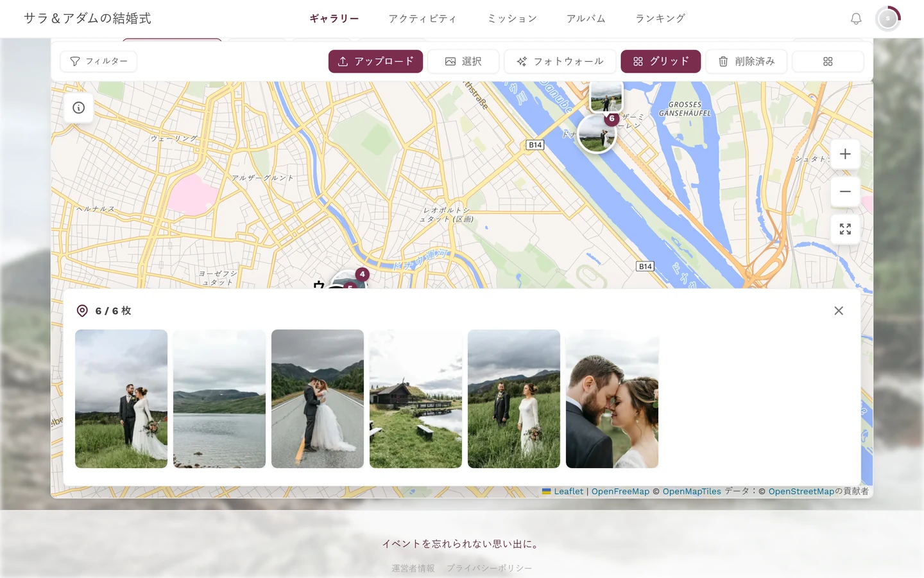The height and width of the screenshot is (578, 924).
Task: Open the ギャラリー tab
Action: coord(334,19)
